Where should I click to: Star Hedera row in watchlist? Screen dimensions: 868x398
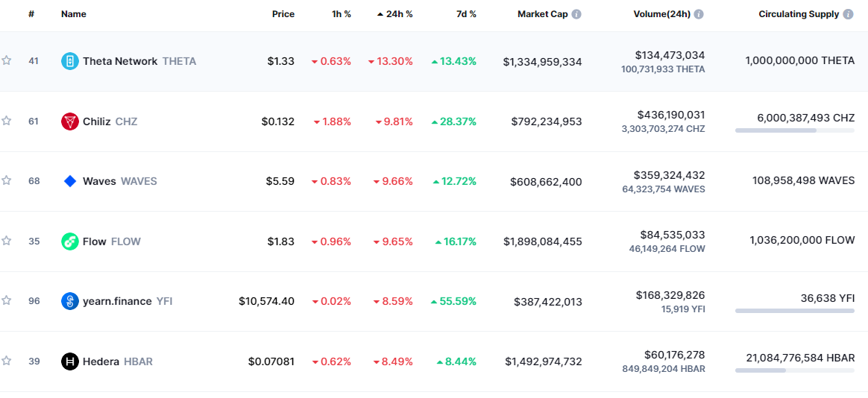[6, 361]
